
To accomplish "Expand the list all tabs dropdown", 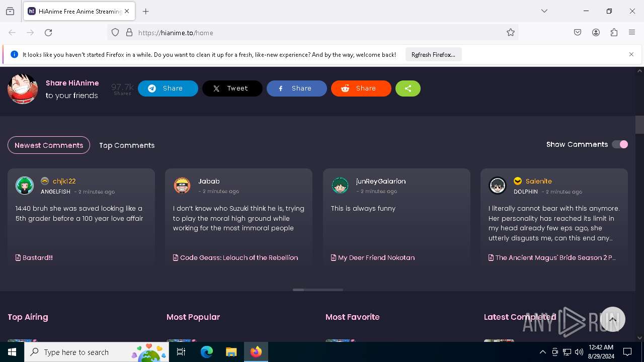I will (x=544, y=11).
